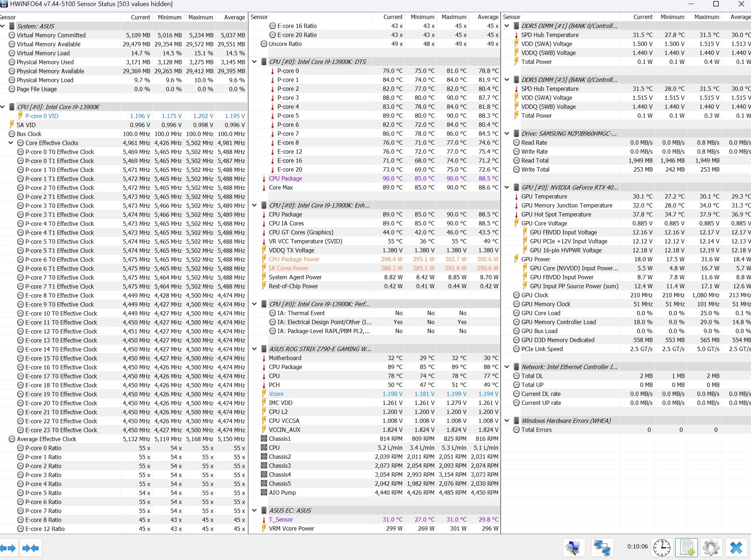Viewport: 751px width, 560px height.
Task: Collapse Windows Hardware Errors (WHEA) group
Action: (x=507, y=421)
